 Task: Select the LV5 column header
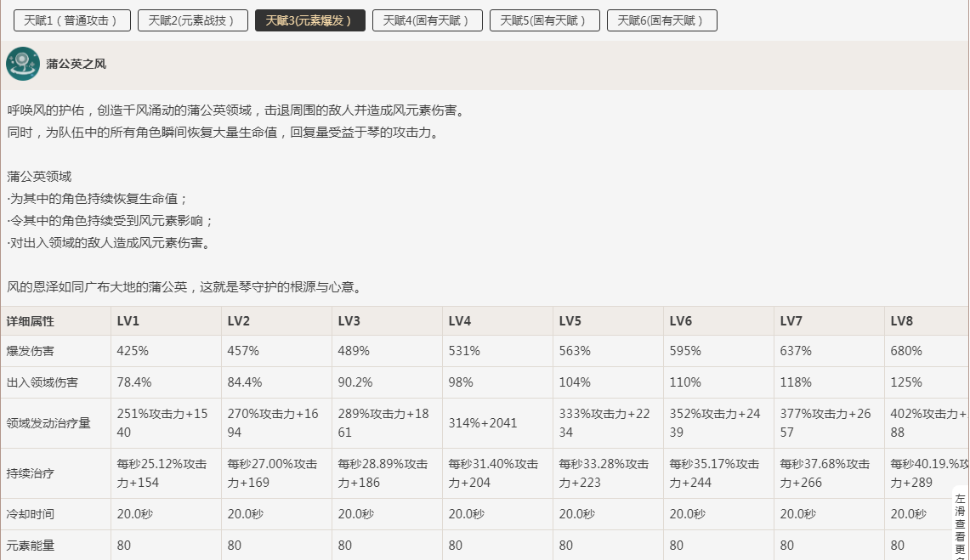tap(570, 321)
